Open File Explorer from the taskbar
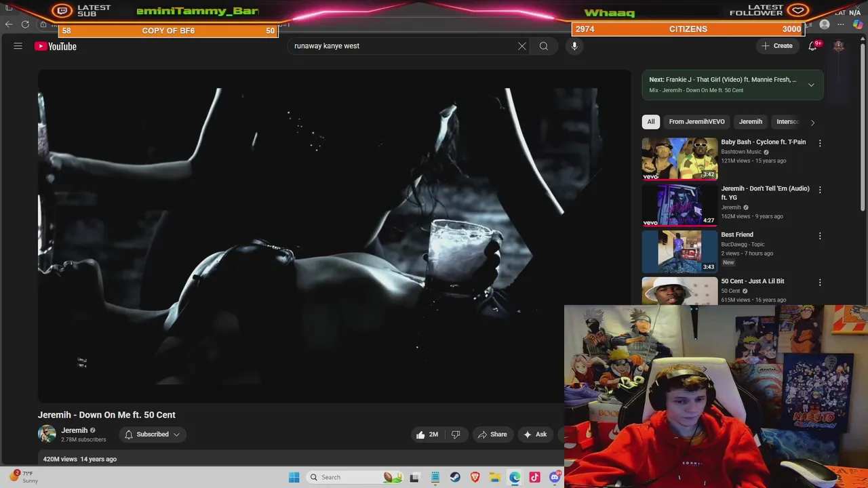This screenshot has width=868, height=488. (x=495, y=477)
